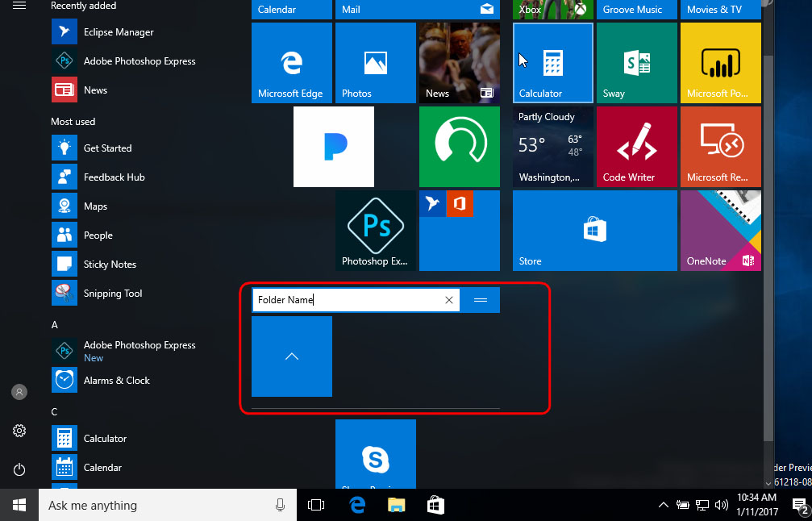Image resolution: width=812 pixels, height=521 pixels.
Task: Open Settings from the Start menu rail
Action: point(19,431)
